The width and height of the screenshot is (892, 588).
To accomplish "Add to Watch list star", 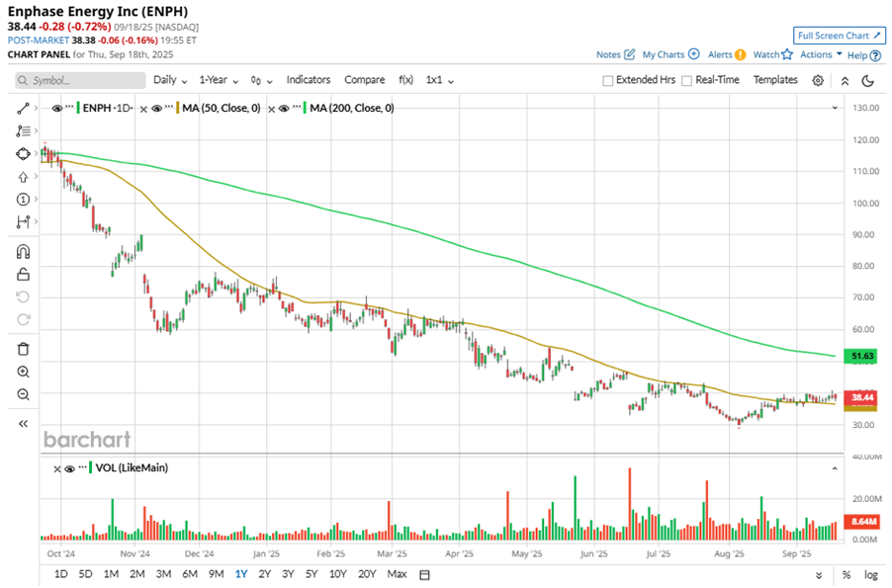I will click(787, 54).
